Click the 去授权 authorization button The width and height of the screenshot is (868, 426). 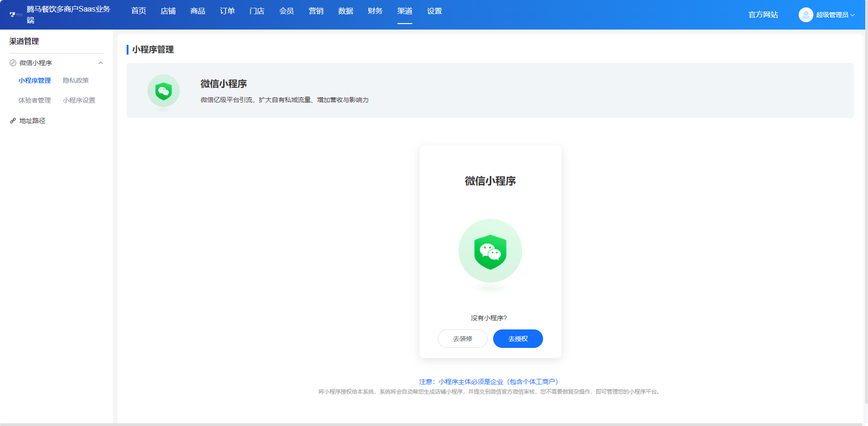[x=518, y=338]
